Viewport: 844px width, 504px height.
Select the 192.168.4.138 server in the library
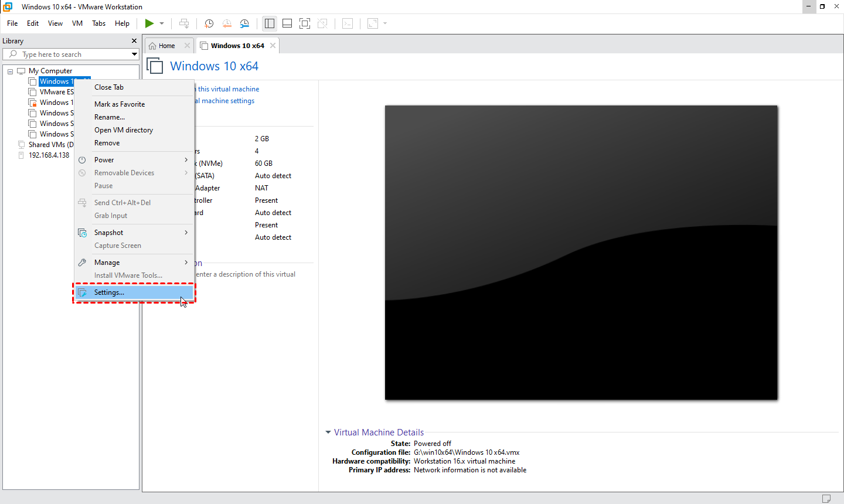pos(49,155)
